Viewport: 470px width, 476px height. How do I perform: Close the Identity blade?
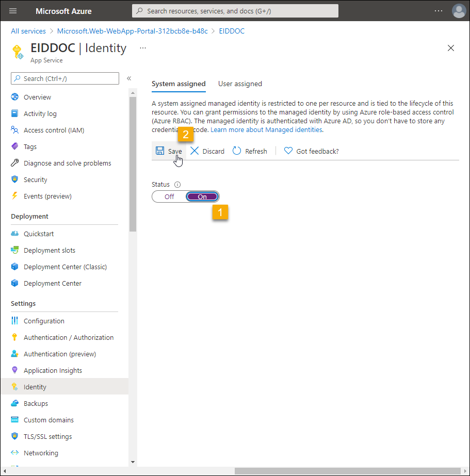(x=450, y=48)
